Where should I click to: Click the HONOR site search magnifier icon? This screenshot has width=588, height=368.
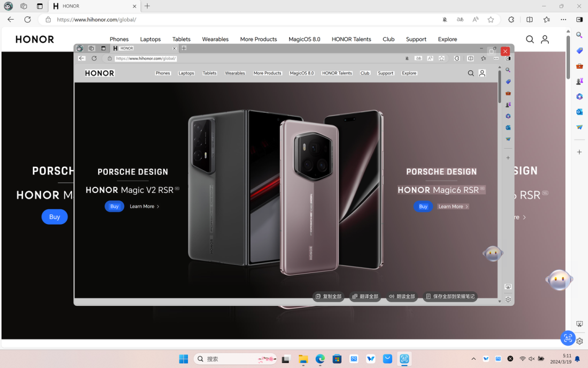click(530, 39)
